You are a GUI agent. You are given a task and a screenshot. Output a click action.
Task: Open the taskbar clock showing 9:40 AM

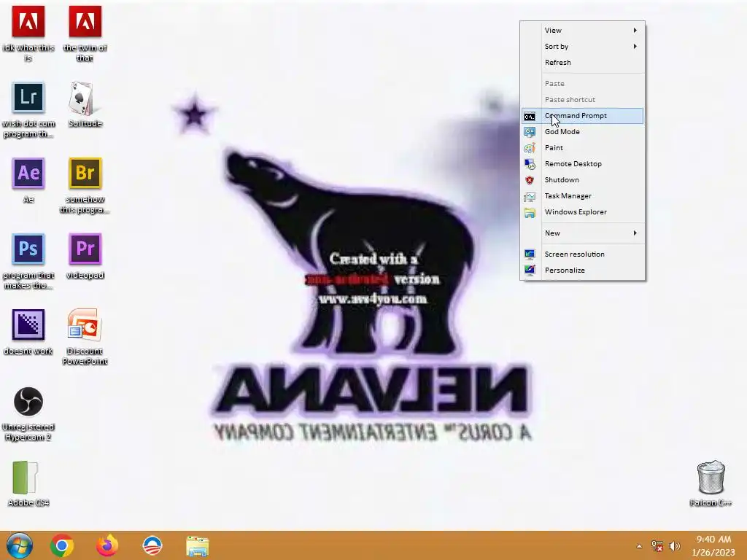click(x=713, y=545)
